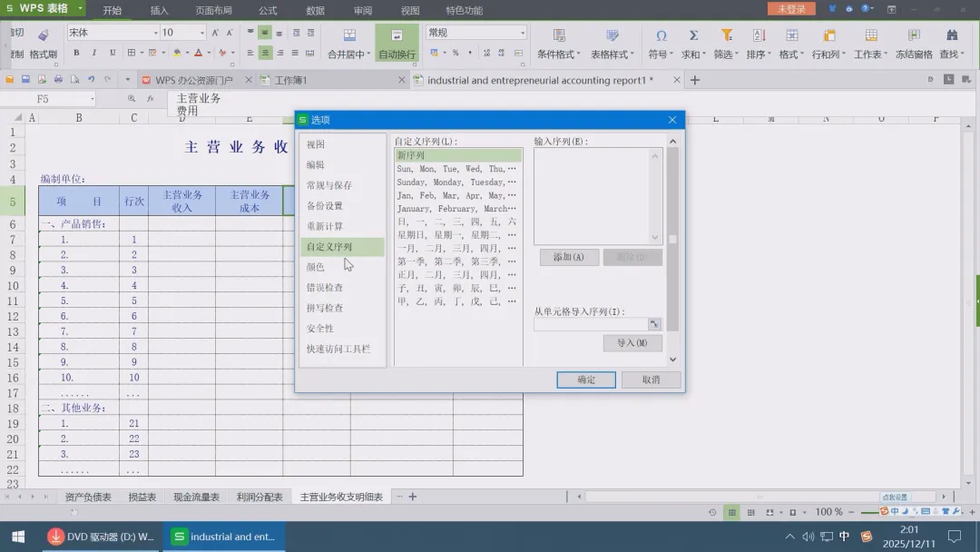Open the taskbar notification center

(955, 537)
